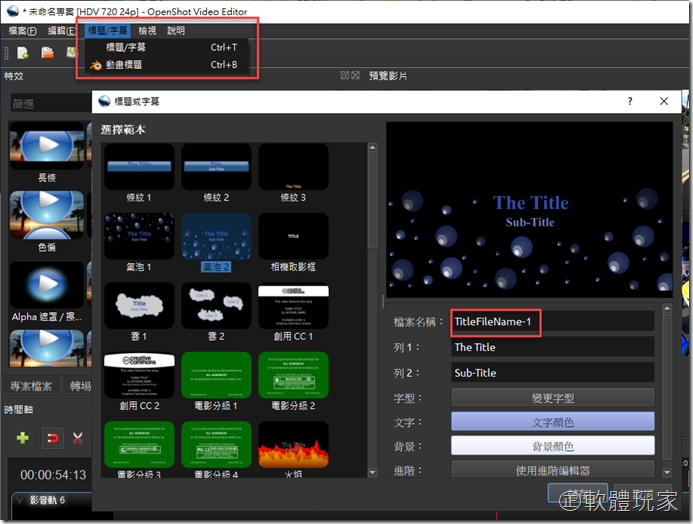The height and width of the screenshot is (524, 693).
Task: Choose the 雲 1 cloud template
Action: tap(140, 307)
